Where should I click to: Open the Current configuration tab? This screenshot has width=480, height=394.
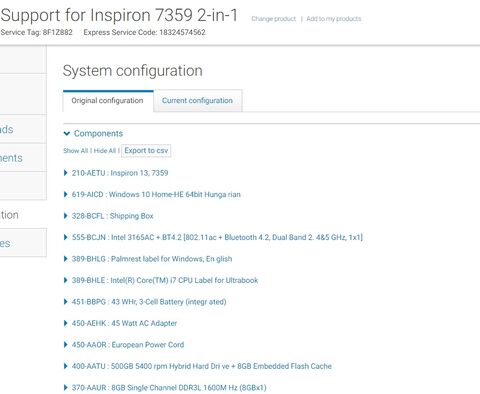click(x=197, y=101)
